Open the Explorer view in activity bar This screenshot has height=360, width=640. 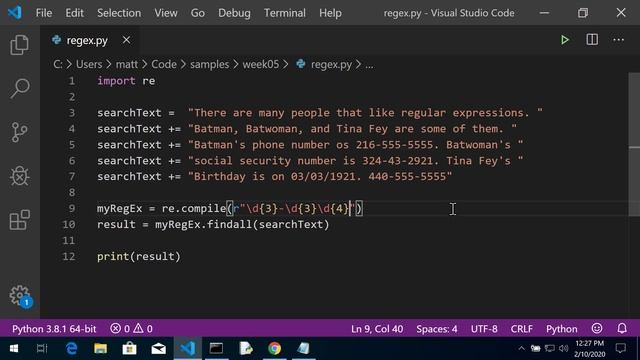click(x=20, y=44)
